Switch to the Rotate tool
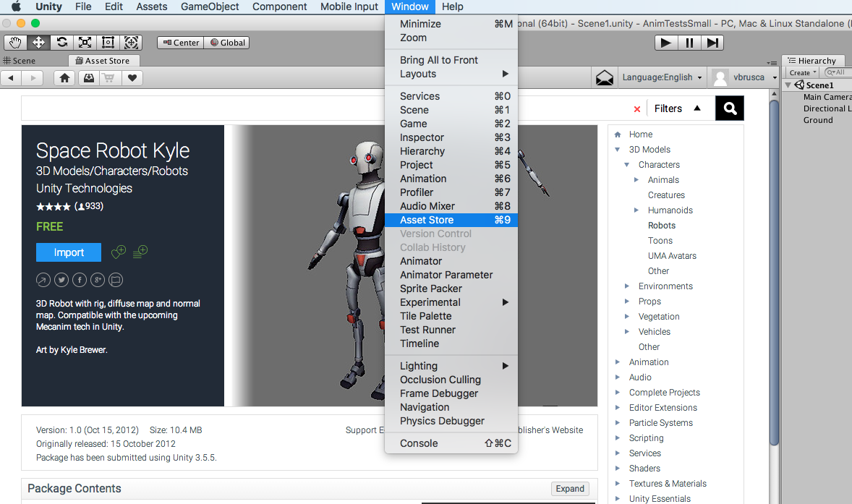852x504 pixels. click(62, 43)
